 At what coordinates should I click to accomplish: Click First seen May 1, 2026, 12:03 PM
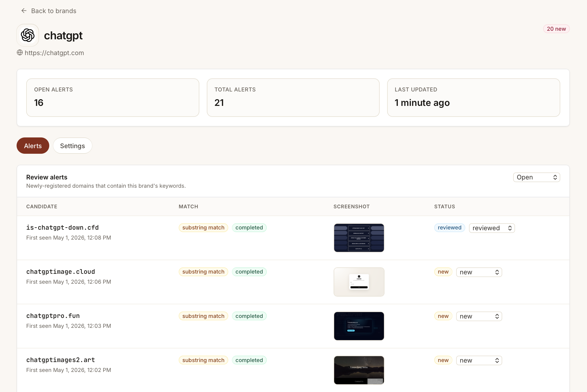coord(69,326)
